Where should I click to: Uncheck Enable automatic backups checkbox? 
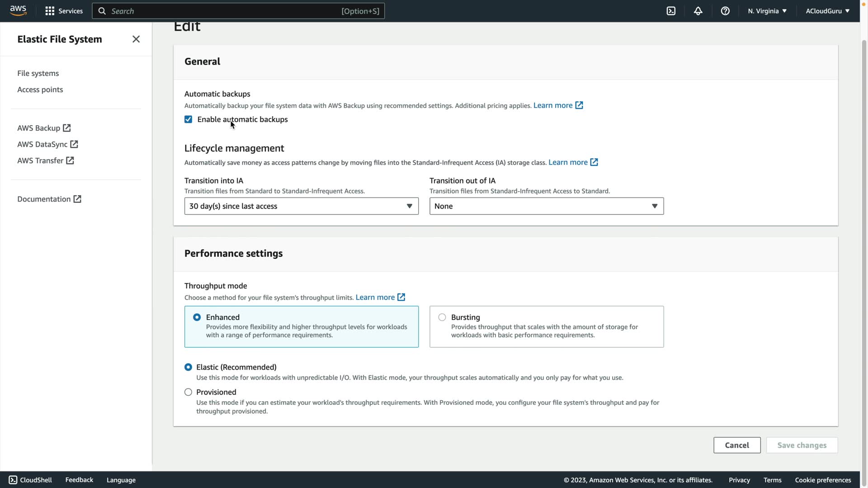[x=188, y=119]
